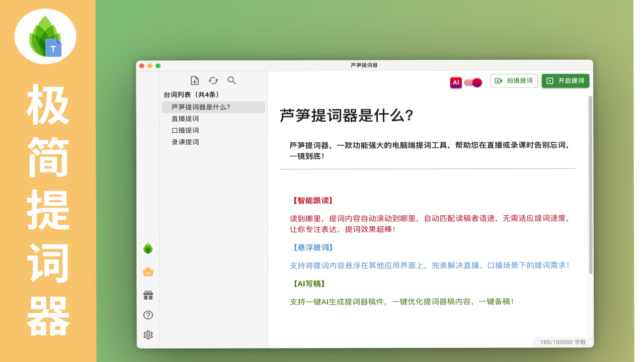The image size is (644, 362).
Task: Click the red AI badge icon
Action: tap(456, 82)
